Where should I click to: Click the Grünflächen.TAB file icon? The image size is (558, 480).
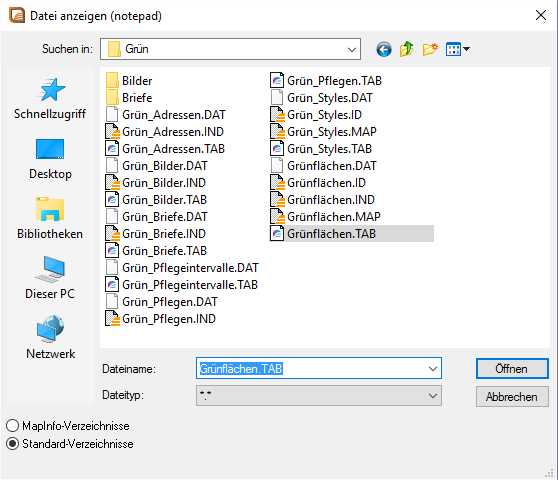click(277, 234)
